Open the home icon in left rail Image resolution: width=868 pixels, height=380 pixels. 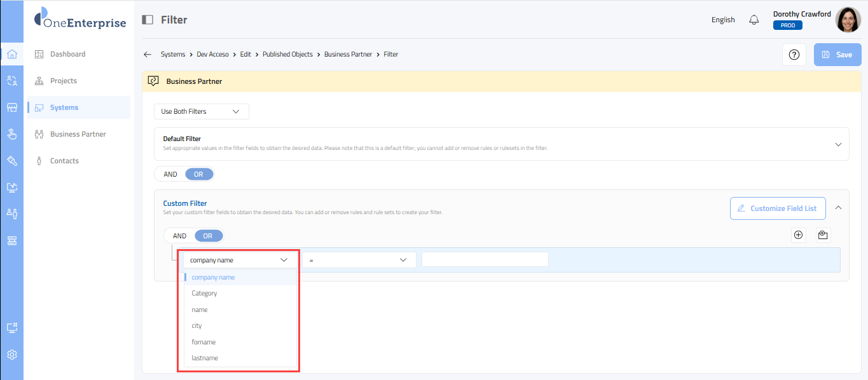(x=11, y=54)
